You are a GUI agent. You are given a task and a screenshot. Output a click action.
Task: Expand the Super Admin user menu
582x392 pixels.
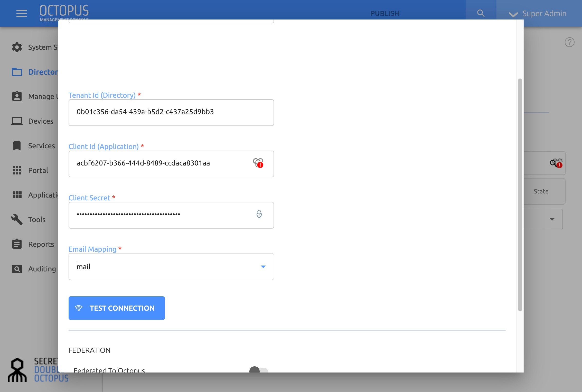pos(537,14)
